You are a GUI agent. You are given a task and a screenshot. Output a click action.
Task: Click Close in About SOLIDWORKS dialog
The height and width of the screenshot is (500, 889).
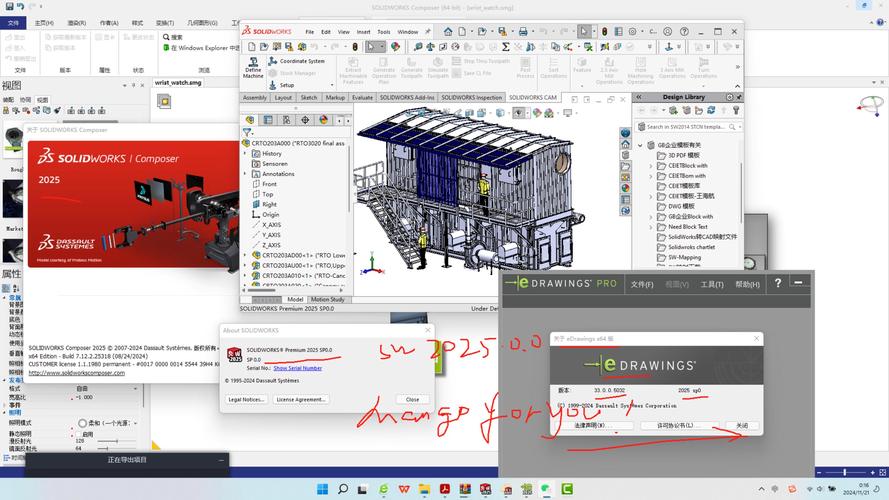pyautogui.click(x=412, y=399)
